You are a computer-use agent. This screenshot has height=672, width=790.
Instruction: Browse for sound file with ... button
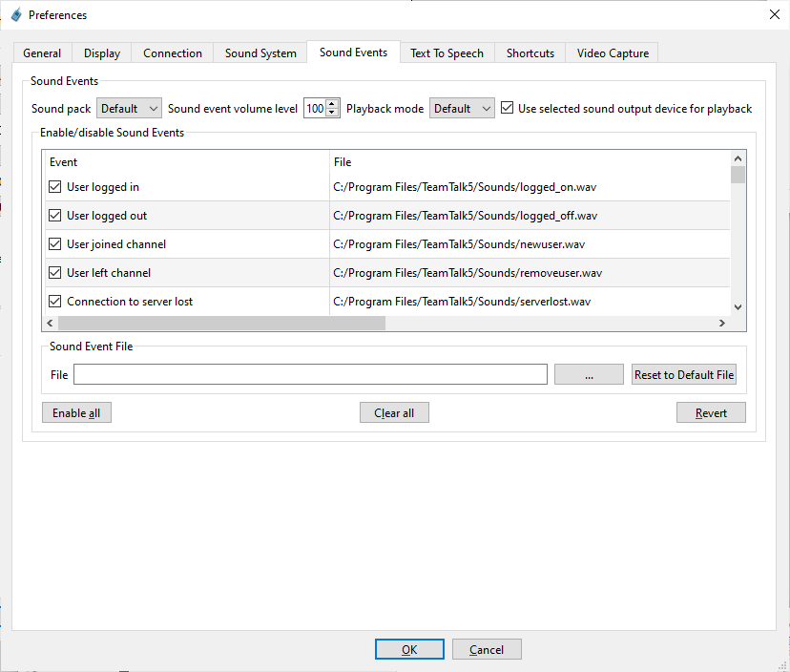(589, 375)
